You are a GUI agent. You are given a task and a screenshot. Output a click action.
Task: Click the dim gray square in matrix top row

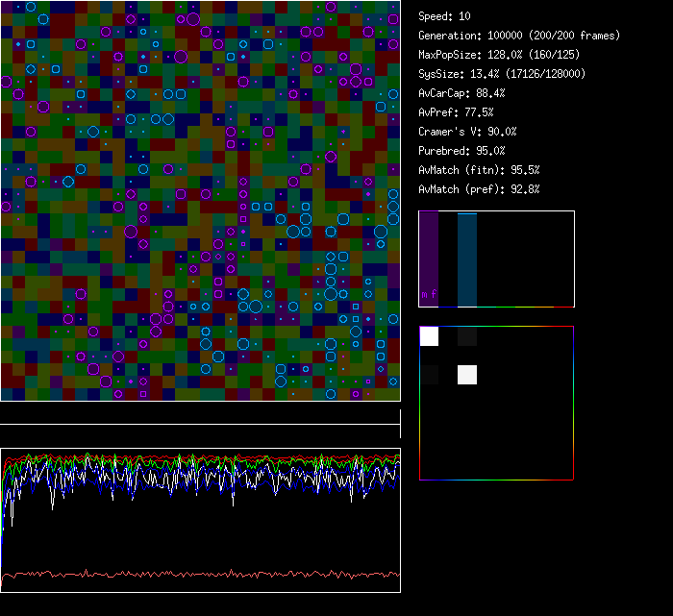[x=466, y=336]
